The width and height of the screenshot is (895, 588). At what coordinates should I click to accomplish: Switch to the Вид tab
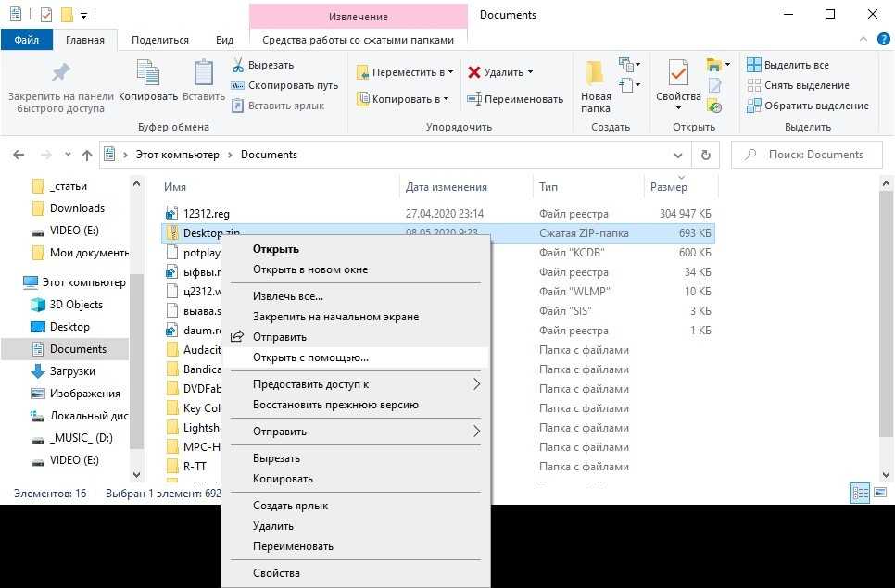[224, 39]
